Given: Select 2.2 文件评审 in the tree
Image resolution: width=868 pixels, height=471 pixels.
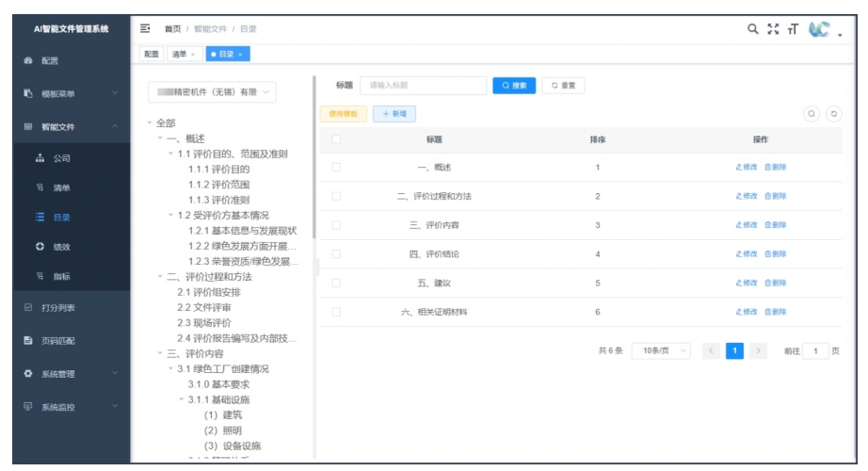Looking at the screenshot, I should [204, 307].
